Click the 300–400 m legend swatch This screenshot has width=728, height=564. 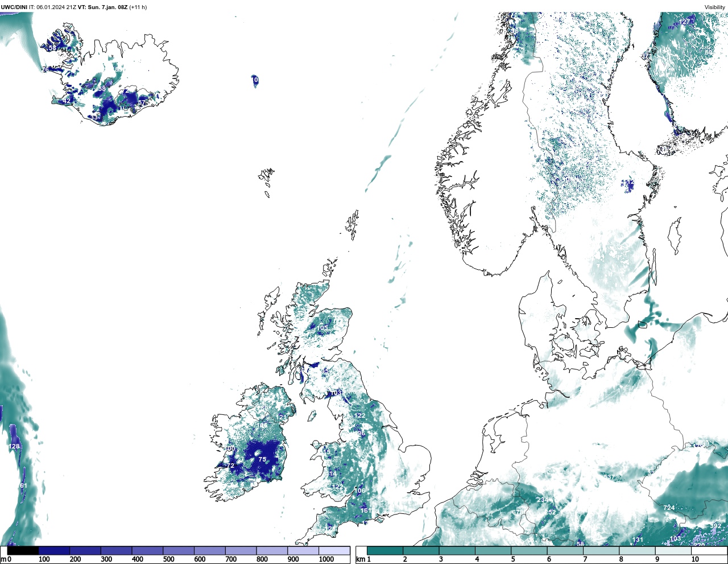[x=116, y=550]
